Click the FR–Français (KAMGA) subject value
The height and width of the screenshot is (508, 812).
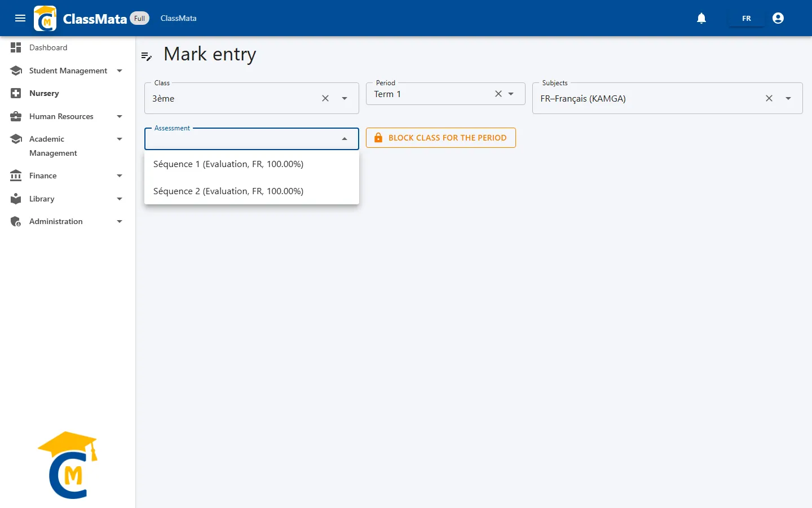tap(583, 98)
